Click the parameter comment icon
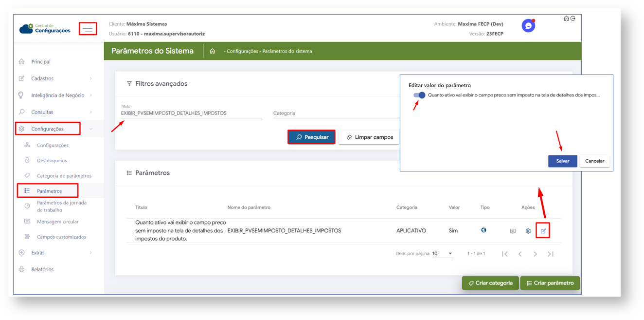644x320 pixels. [x=513, y=231]
